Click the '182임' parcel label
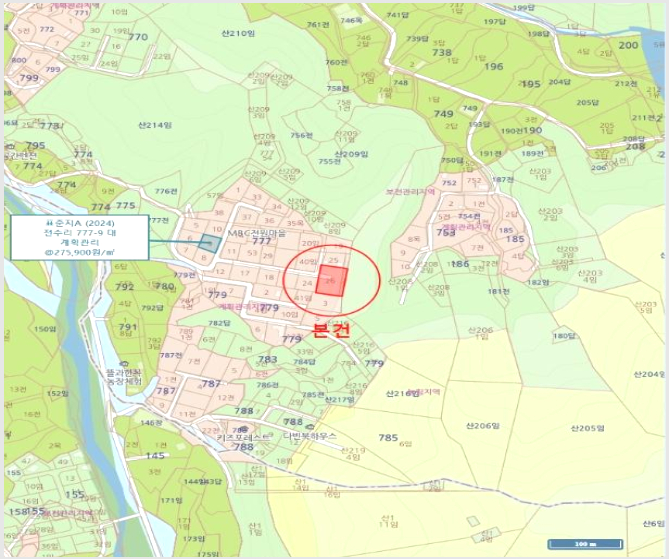The width and height of the screenshot is (669, 559). 539,282
